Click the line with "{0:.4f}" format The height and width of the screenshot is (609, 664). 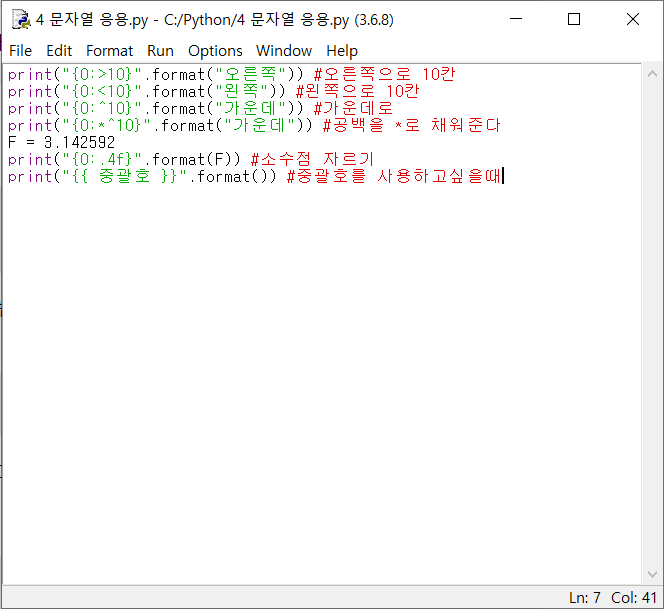(191, 159)
